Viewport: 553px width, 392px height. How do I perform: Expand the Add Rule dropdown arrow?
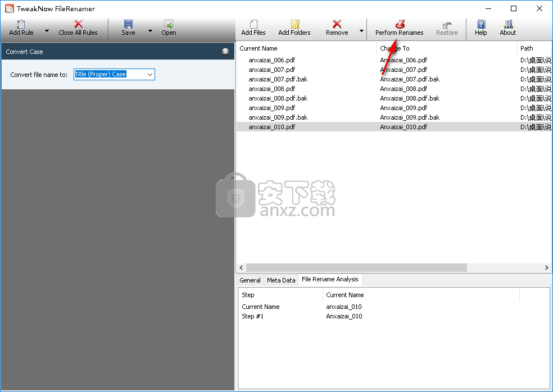click(x=47, y=31)
